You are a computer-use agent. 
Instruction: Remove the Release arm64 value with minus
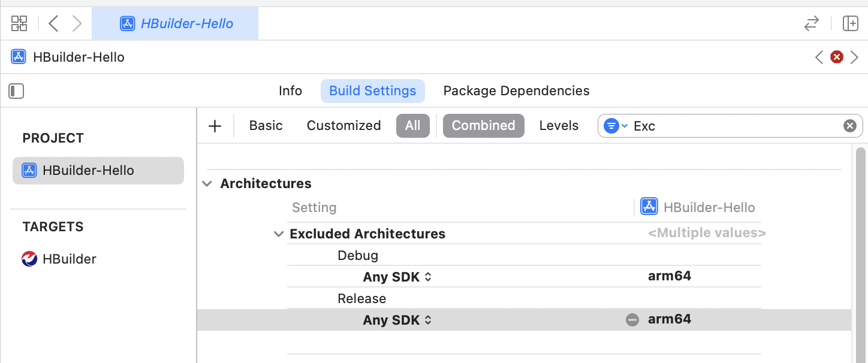click(x=632, y=320)
